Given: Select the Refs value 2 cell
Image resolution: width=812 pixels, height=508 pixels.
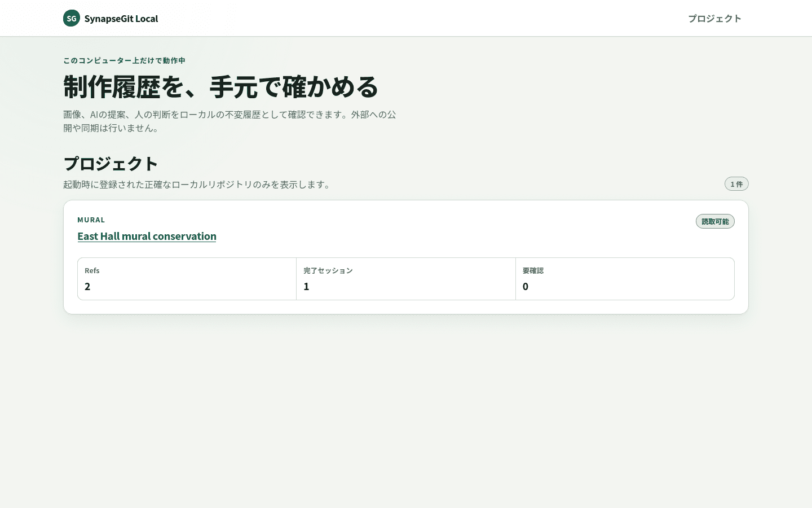Looking at the screenshot, I should [187, 279].
